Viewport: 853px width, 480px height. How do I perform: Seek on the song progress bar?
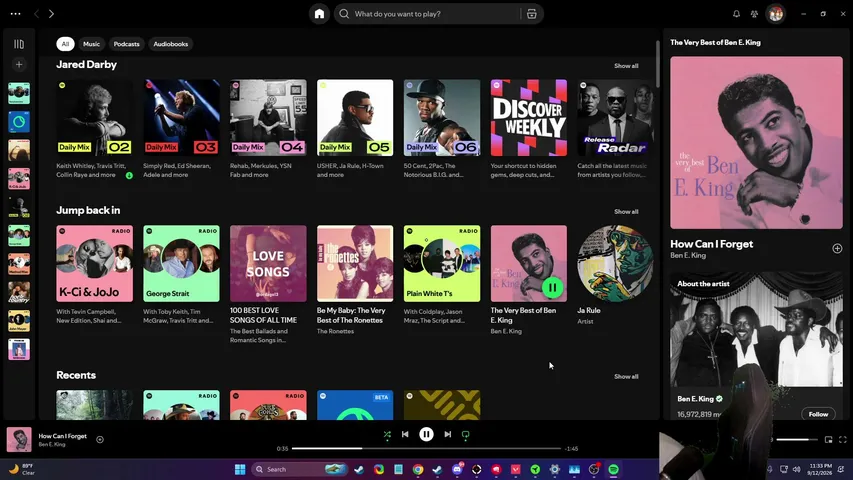426,448
